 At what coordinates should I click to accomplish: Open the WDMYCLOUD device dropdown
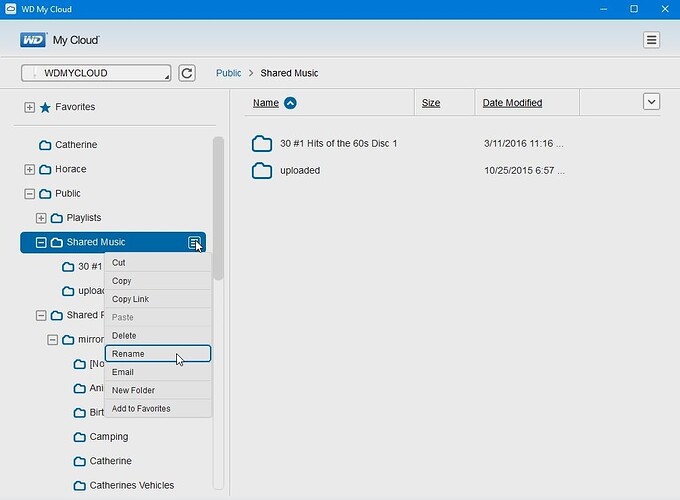click(96, 73)
